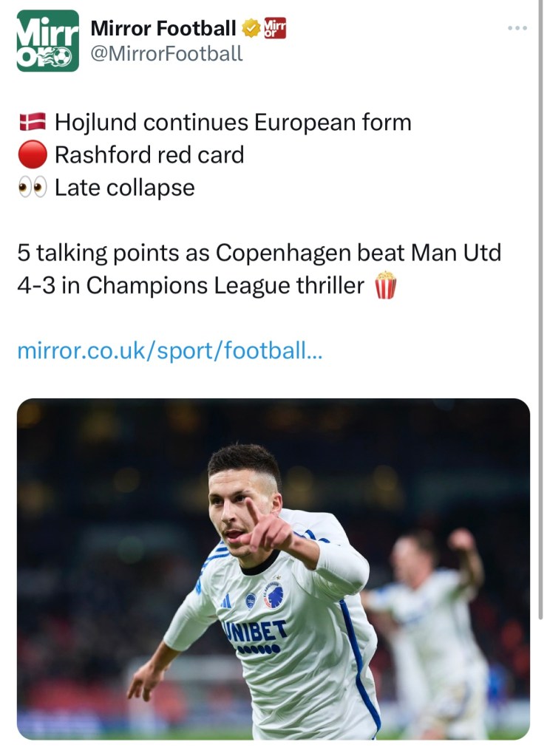Screen dimensions: 547x756
Task: Click the gold verified badge
Action: (252, 29)
